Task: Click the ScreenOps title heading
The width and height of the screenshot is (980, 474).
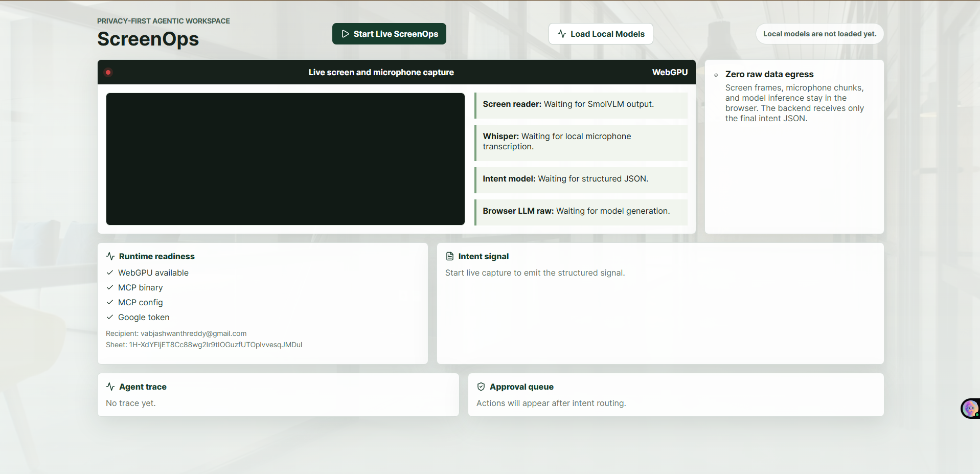Action: [x=148, y=39]
